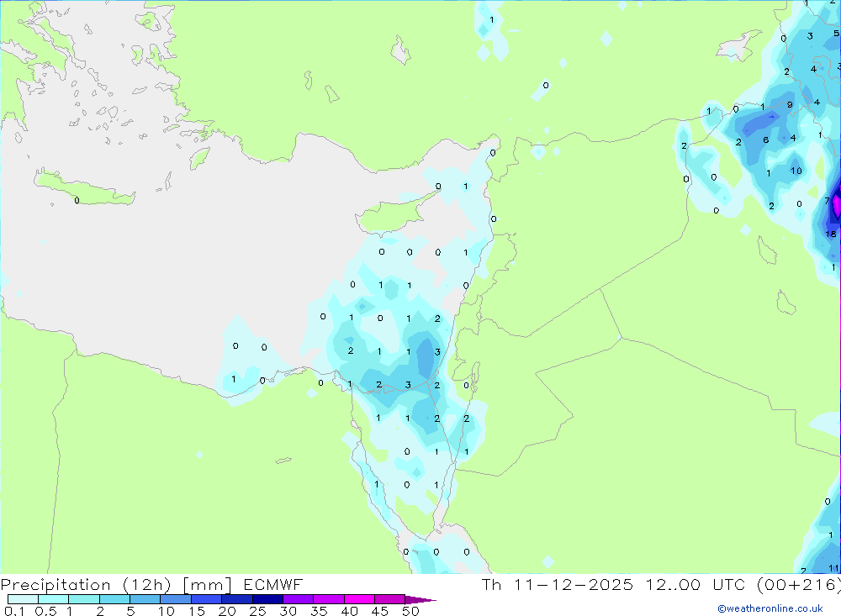This screenshot has height=616, width=841.
Task: Click the 25 legend scale label
Action: tap(257, 611)
